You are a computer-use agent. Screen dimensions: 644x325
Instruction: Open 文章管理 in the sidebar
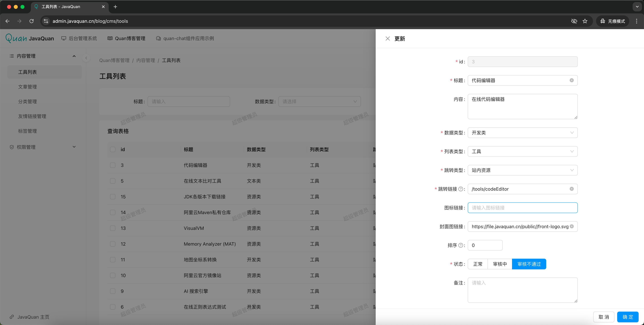pos(28,87)
